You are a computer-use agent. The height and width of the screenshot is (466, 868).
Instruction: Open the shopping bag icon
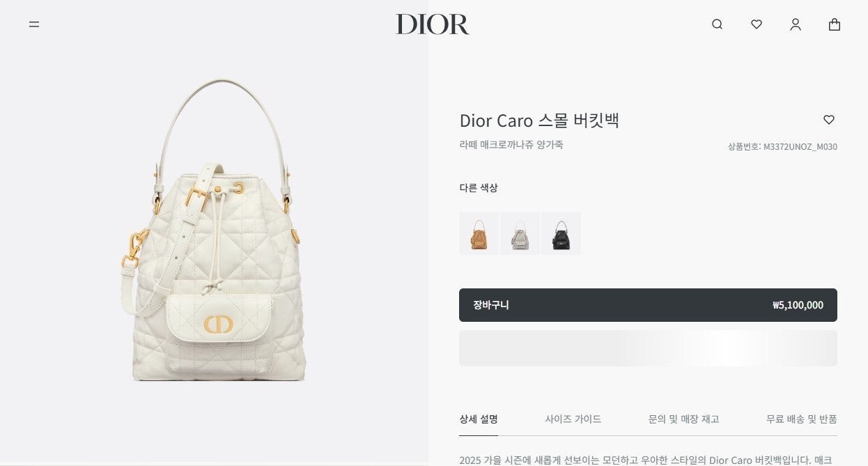pyautogui.click(x=835, y=24)
